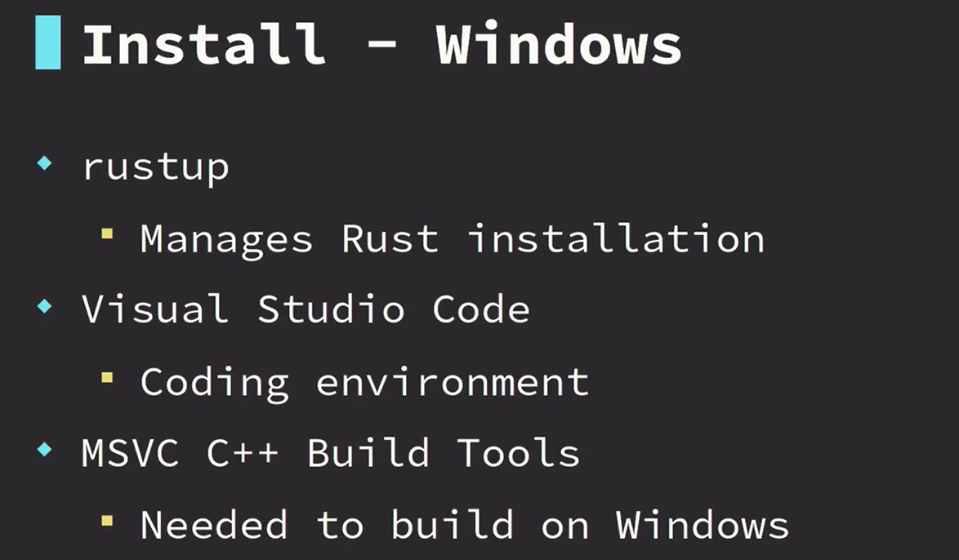Click the word Rust in the first sub-bullet
Image resolution: width=959 pixels, height=560 pixels.
[x=390, y=239]
